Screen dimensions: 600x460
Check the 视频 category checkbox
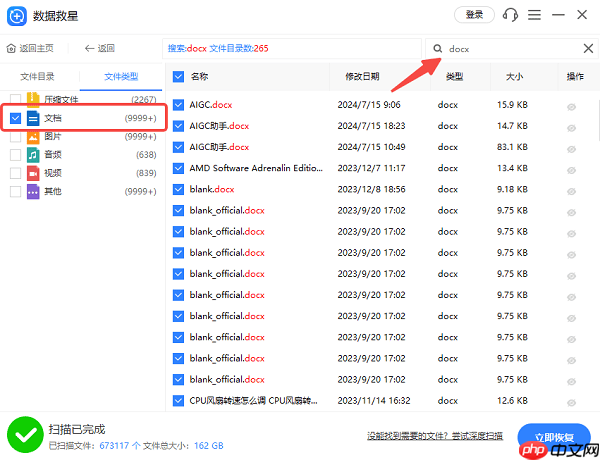tap(15, 173)
